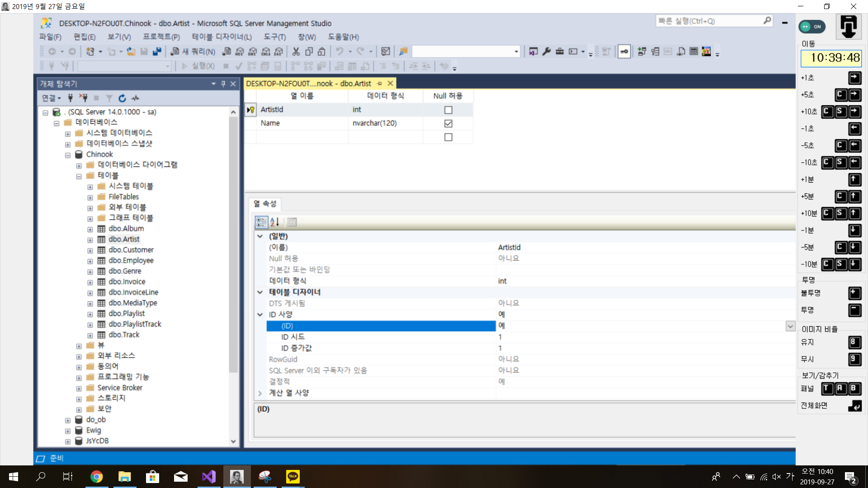Image resolution: width=868 pixels, height=488 pixels.
Task: Uncheck Allow Nulls for Name column
Action: coord(448,123)
